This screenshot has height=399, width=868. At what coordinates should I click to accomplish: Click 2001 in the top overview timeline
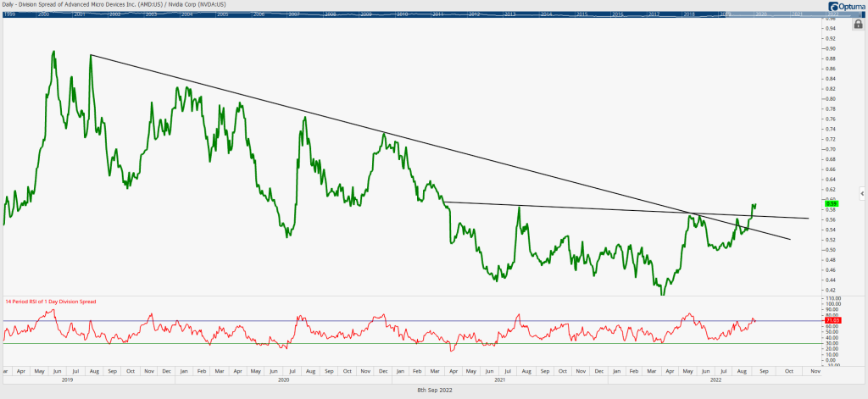[80, 14]
